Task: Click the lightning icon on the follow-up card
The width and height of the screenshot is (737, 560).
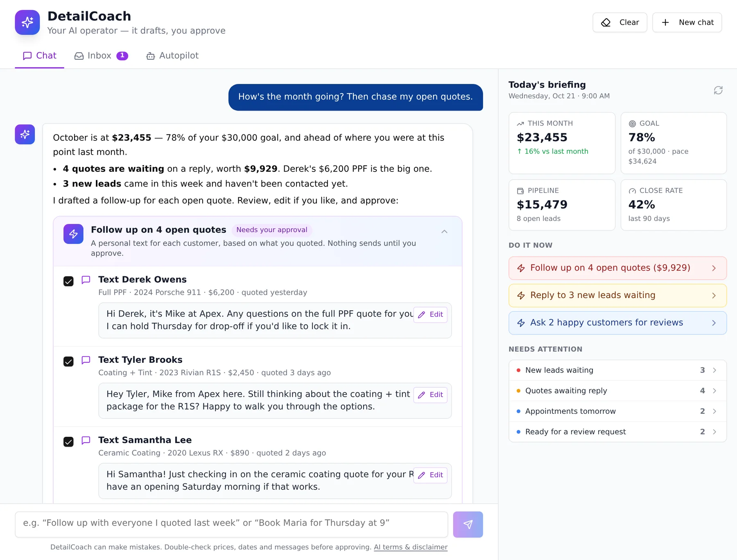Action: 73,234
